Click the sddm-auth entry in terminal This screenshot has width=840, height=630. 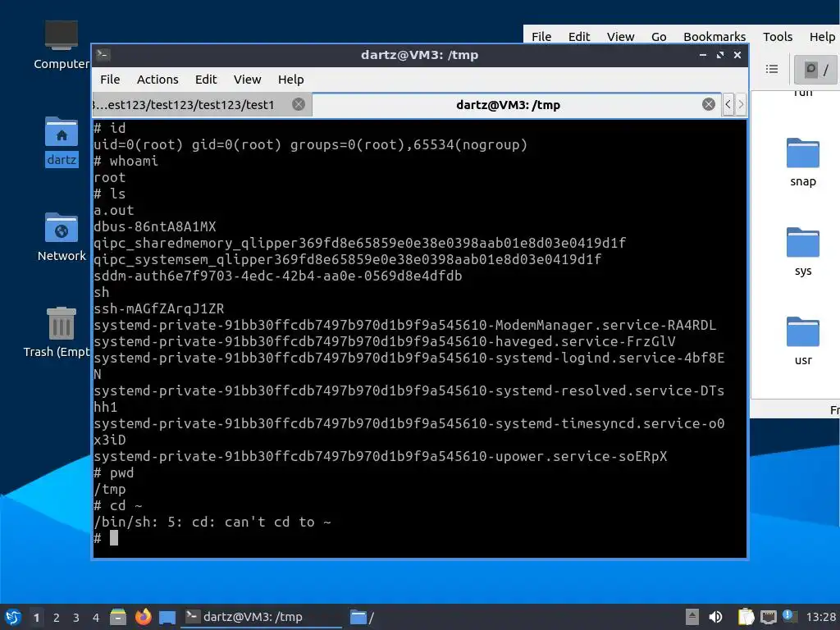[x=277, y=276]
